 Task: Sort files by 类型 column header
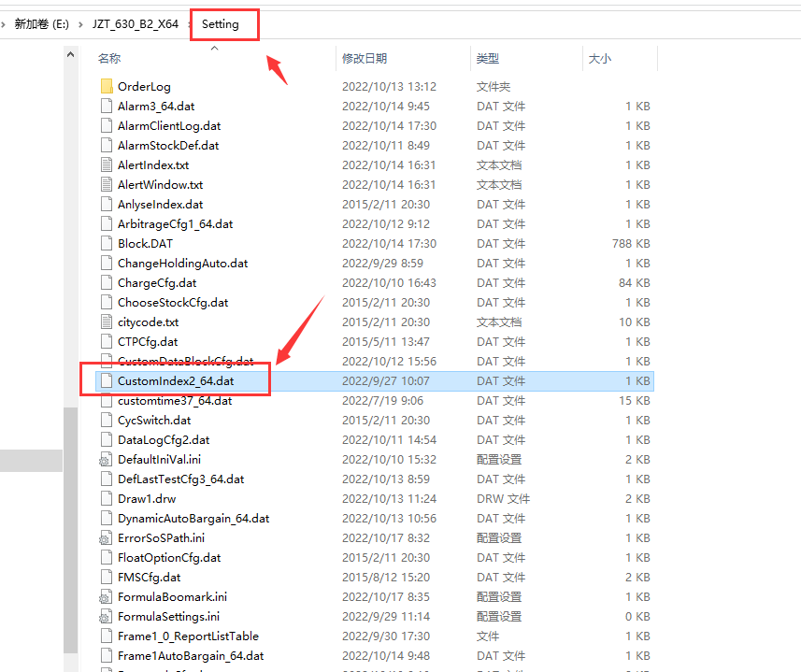click(488, 59)
